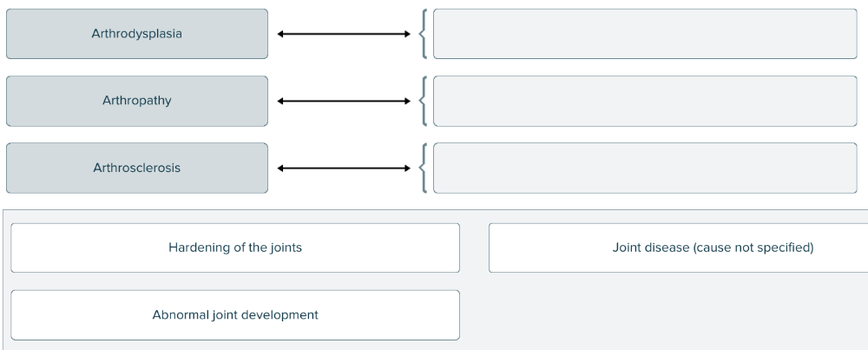Image resolution: width=868 pixels, height=350 pixels.
Task: Click right arrowhead in the Arthropathy row
Action: pyautogui.click(x=406, y=101)
